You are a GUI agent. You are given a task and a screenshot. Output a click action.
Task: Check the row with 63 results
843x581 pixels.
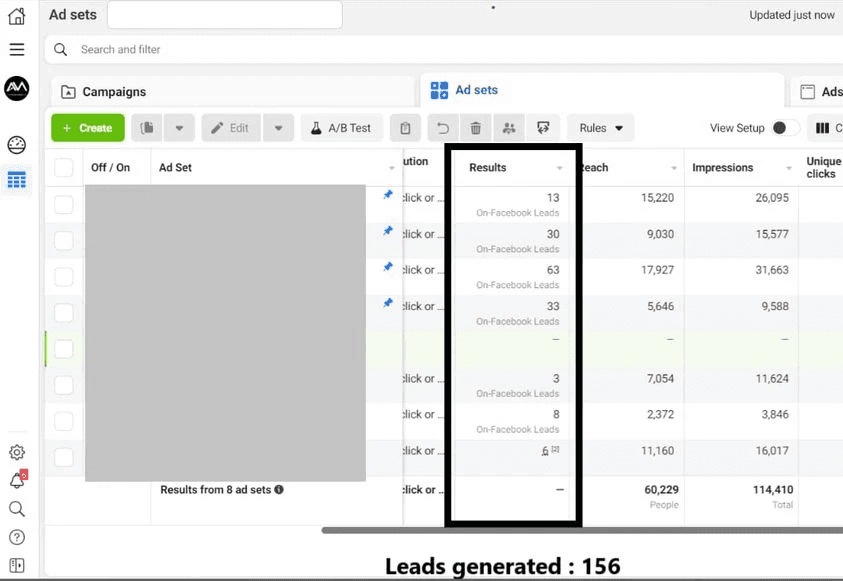pos(63,277)
